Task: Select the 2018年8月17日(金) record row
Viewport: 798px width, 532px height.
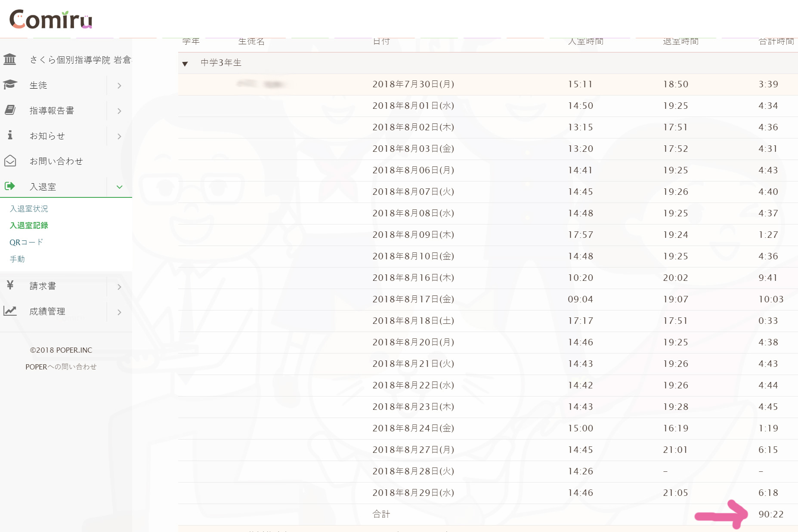Action: tap(413, 299)
